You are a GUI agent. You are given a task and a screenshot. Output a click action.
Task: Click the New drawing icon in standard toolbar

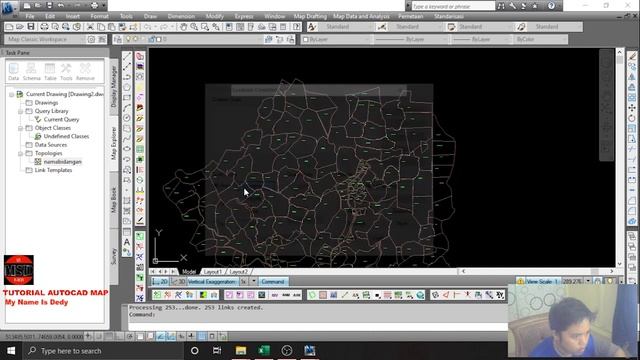pos(9,27)
